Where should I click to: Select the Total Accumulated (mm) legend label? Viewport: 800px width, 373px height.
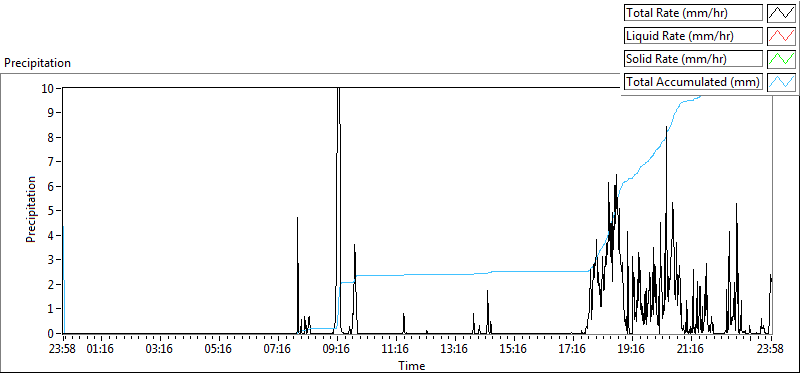693,82
